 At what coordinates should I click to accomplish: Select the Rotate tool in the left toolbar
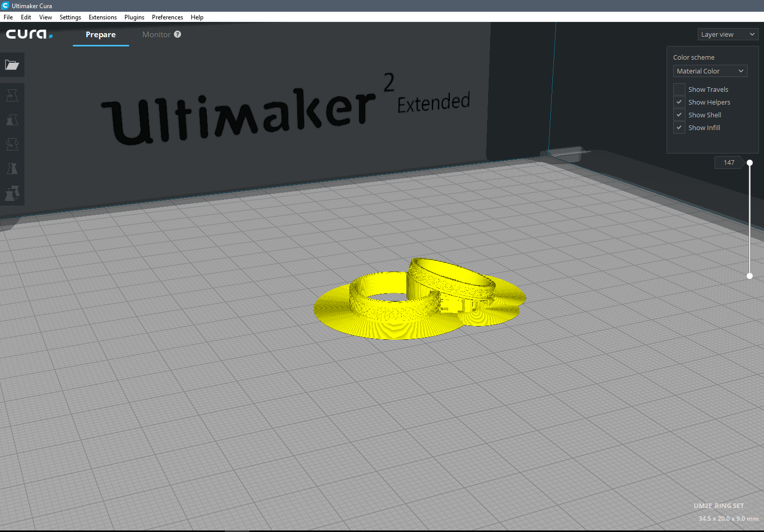(12, 144)
